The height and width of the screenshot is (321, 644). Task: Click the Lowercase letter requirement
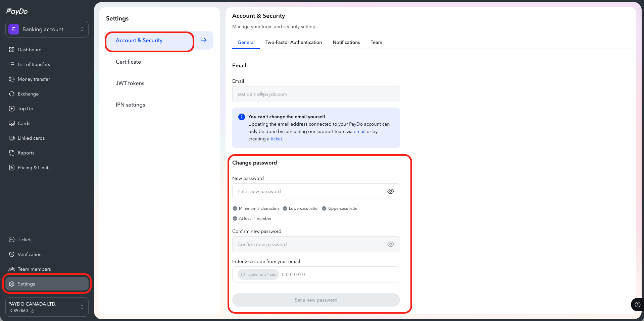pos(301,208)
